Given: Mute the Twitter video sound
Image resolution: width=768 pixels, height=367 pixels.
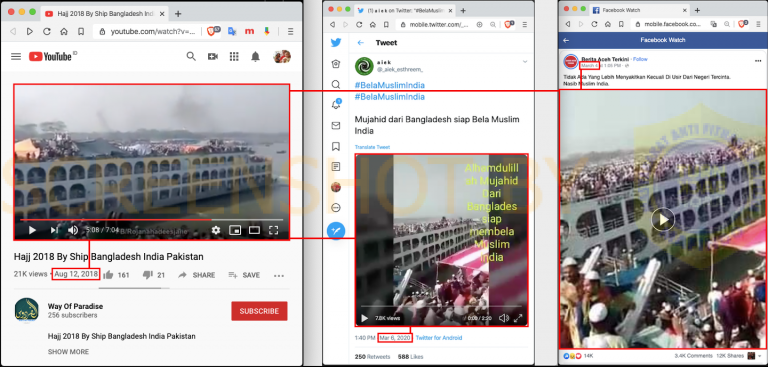Looking at the screenshot, I should coord(504,318).
